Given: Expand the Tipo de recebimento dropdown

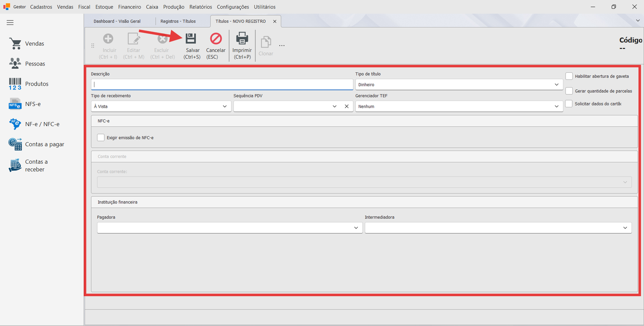Looking at the screenshot, I should (x=225, y=107).
